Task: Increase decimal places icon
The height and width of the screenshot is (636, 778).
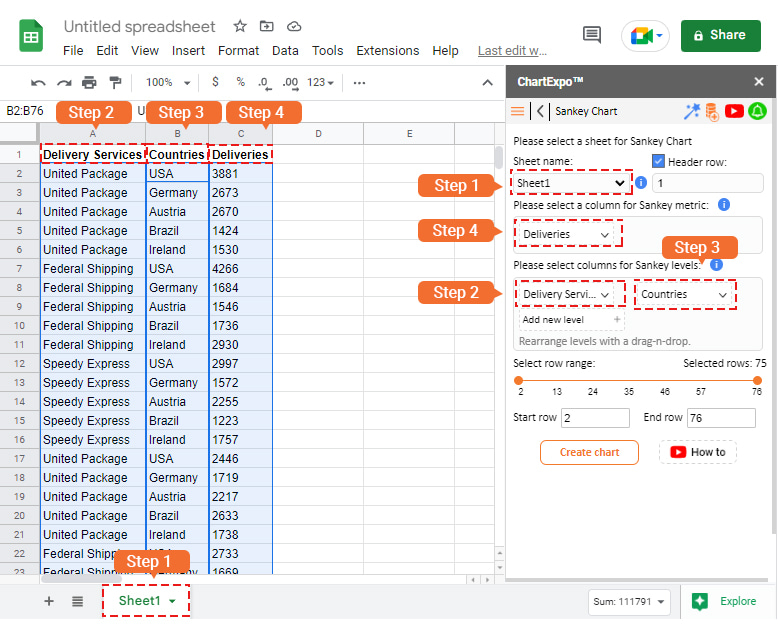Action: [x=290, y=83]
